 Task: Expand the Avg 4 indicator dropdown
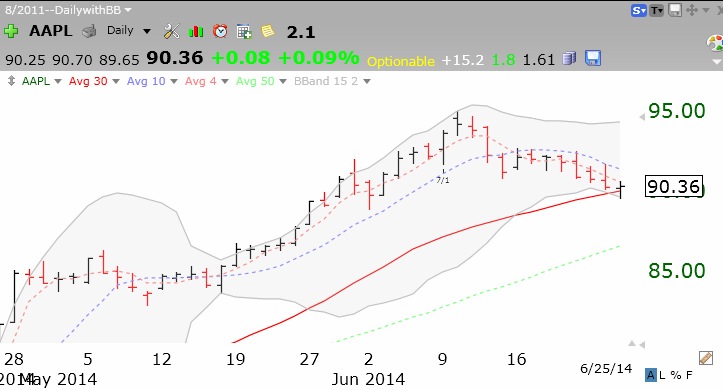coord(225,81)
